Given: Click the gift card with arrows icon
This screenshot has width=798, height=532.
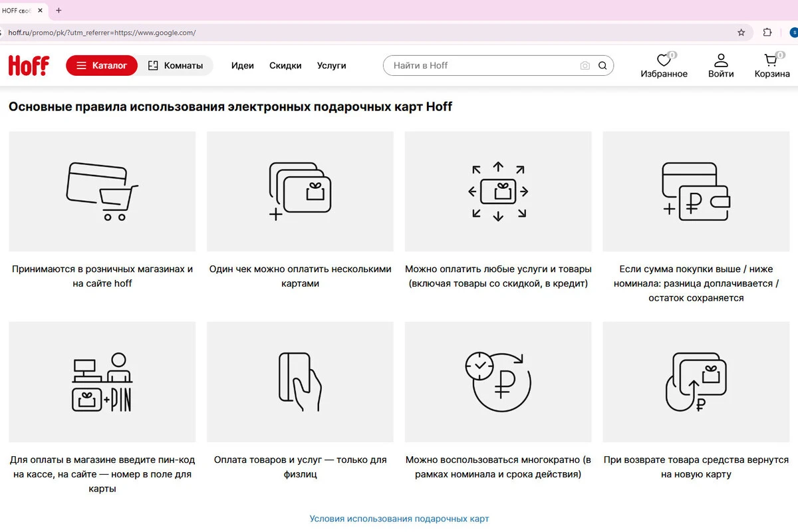Looking at the screenshot, I should click(x=498, y=191).
